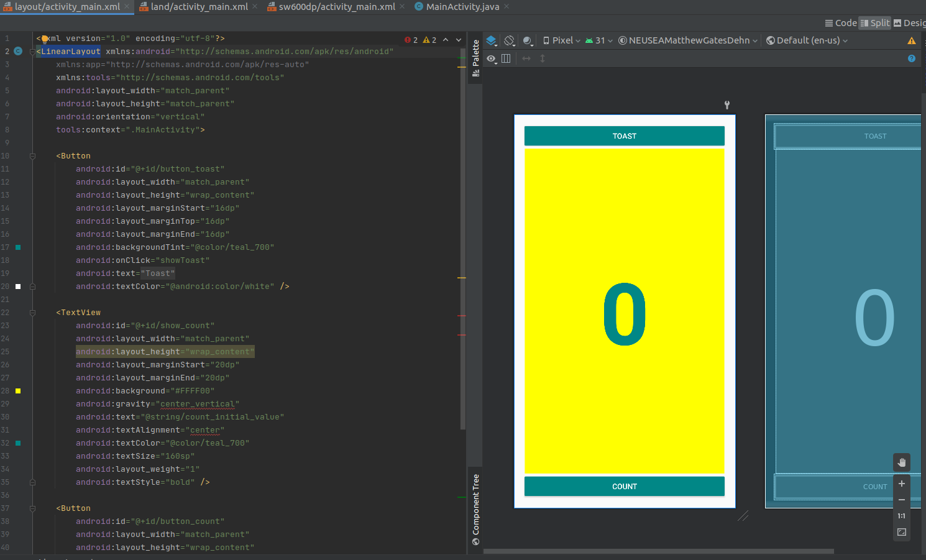Click the COUNT button in the preview
The width and height of the screenshot is (926, 560).
[625, 487]
